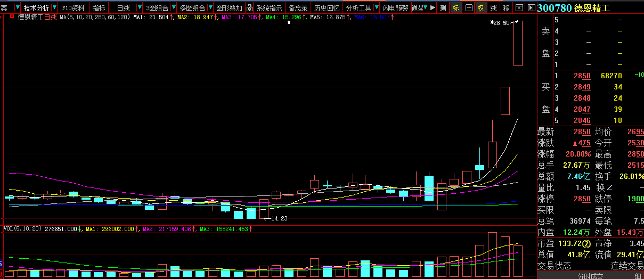Click the 测 measure tool icon
This screenshot has height=279, width=644.
coord(443,8)
